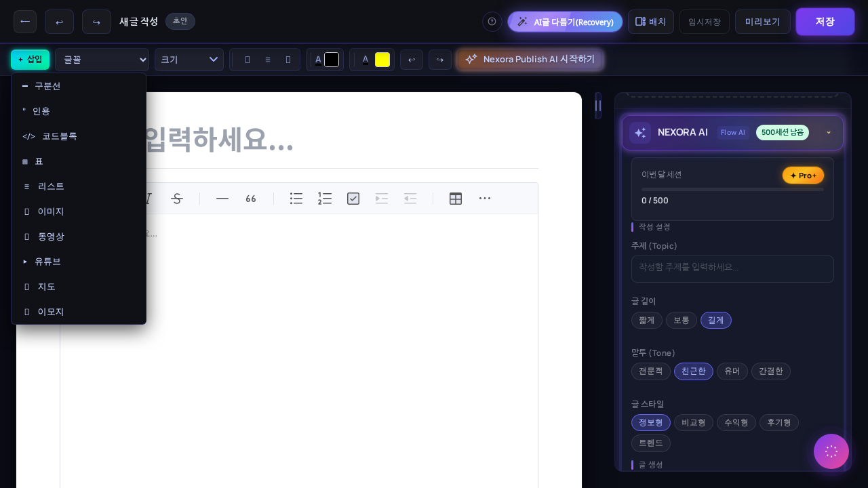Open more options ellipsis in editor toolbar
The image size is (868, 488).
[485, 199]
